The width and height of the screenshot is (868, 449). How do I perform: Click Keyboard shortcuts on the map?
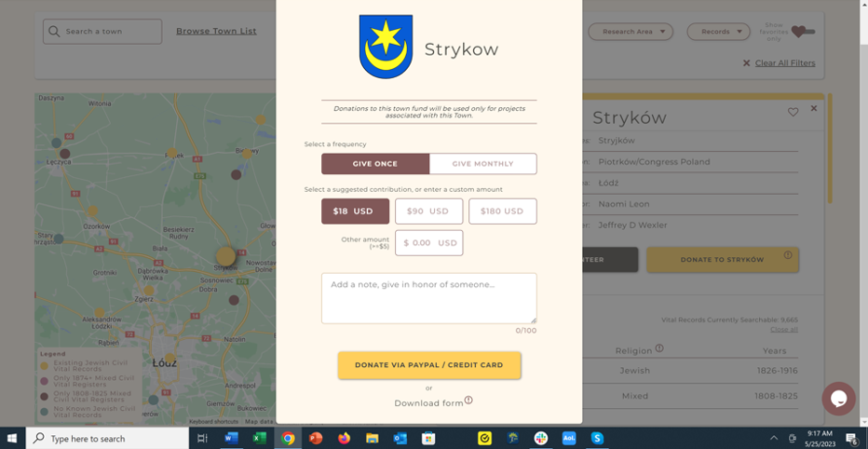213,422
